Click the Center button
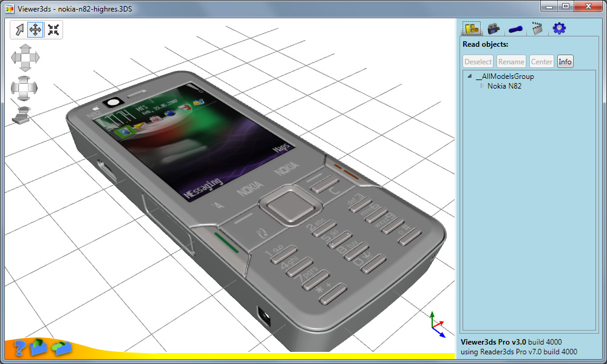The height and width of the screenshot is (364, 607). 541,61
